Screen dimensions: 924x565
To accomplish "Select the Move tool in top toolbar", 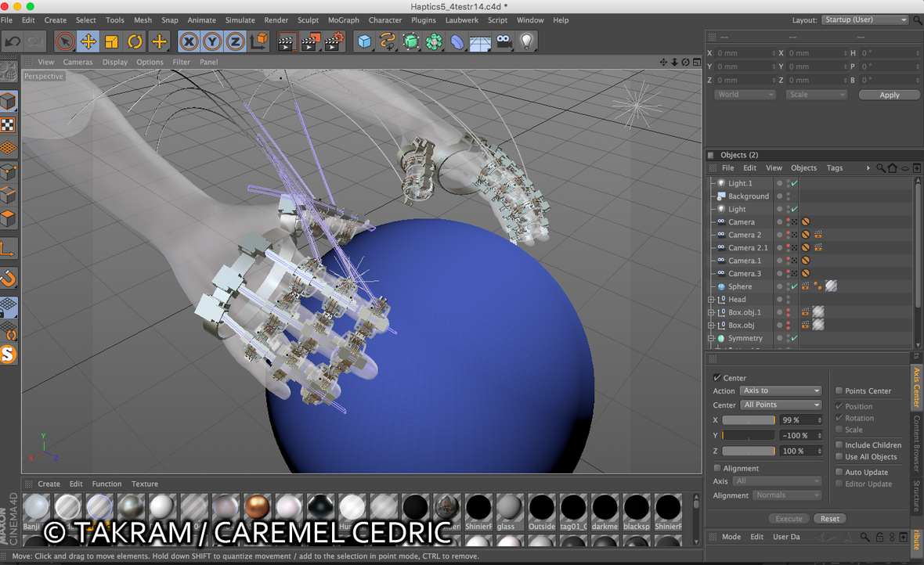I will pyautogui.click(x=88, y=41).
